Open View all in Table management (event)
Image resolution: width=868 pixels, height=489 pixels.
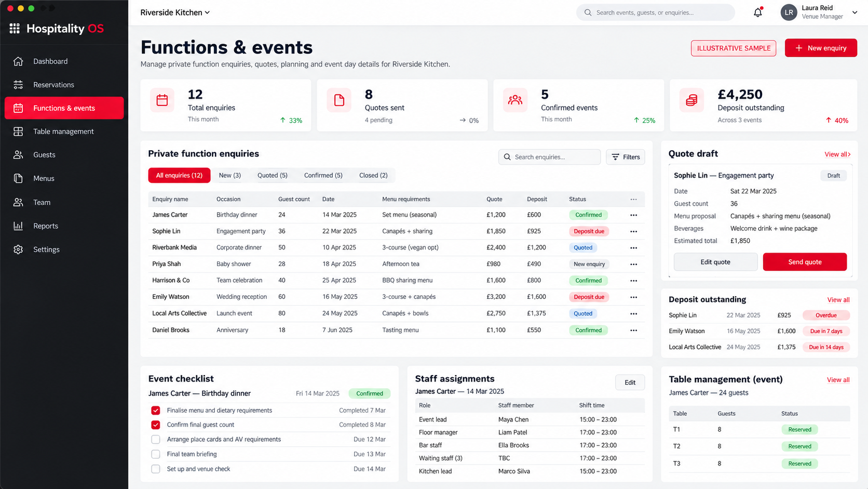838,380
